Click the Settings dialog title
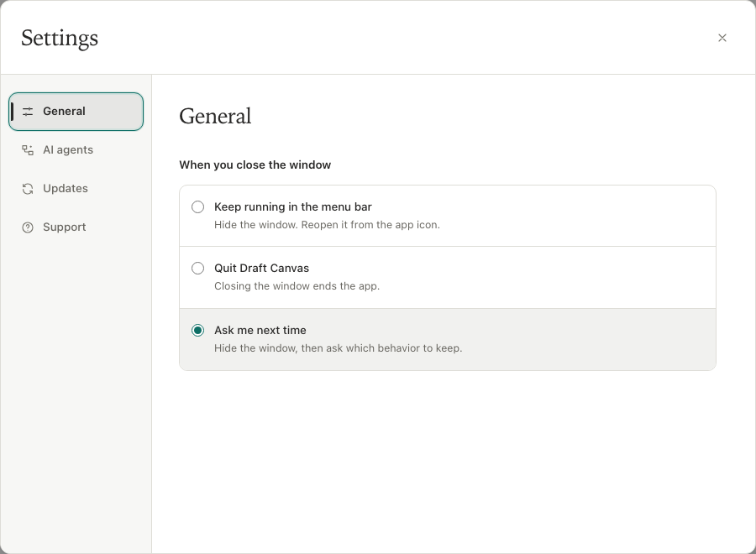756x554 pixels. pyautogui.click(x=60, y=38)
